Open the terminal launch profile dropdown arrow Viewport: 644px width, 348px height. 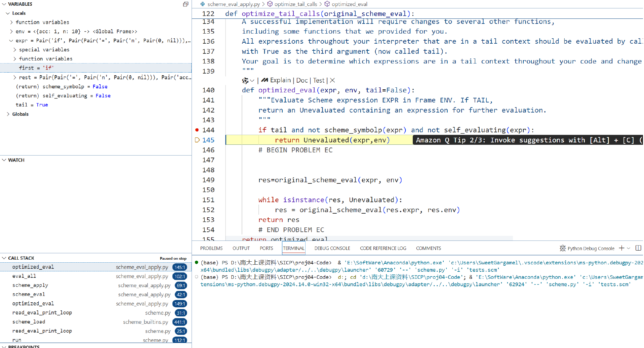[629, 248]
